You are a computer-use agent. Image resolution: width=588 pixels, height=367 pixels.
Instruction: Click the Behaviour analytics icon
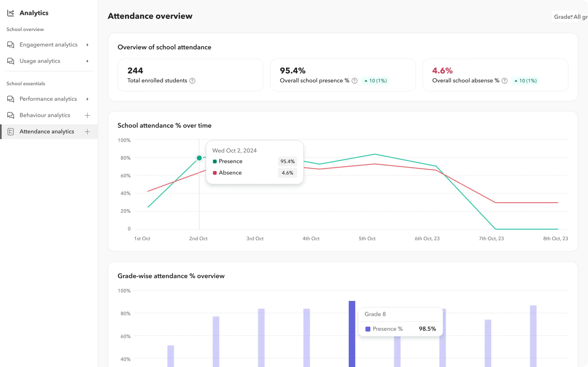(11, 115)
